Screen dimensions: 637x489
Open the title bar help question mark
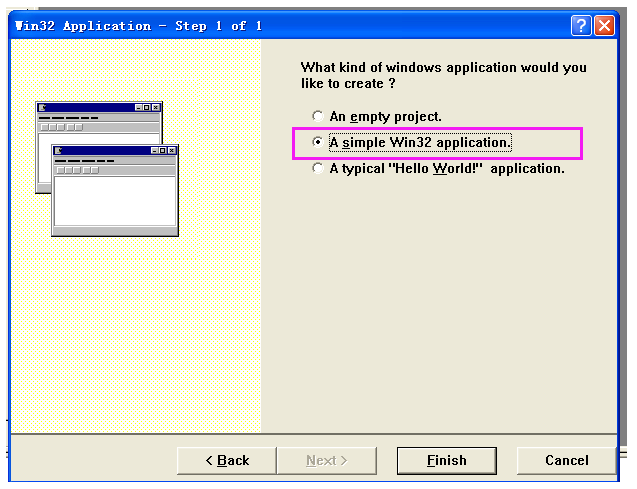[581, 26]
